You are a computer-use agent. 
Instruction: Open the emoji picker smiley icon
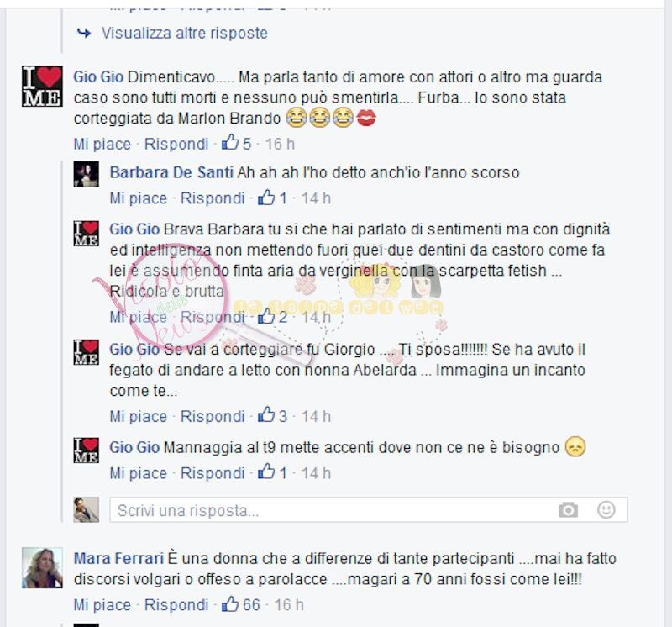[606, 509]
